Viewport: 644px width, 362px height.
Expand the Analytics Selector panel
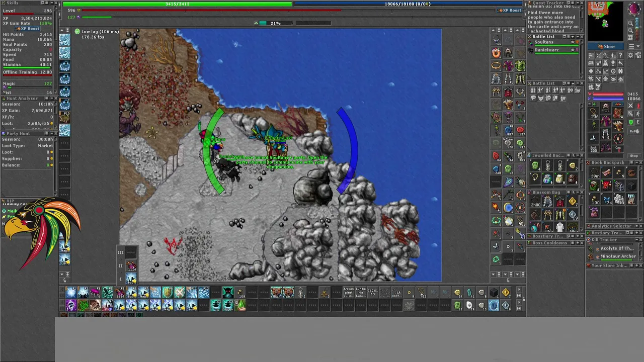coord(636,226)
